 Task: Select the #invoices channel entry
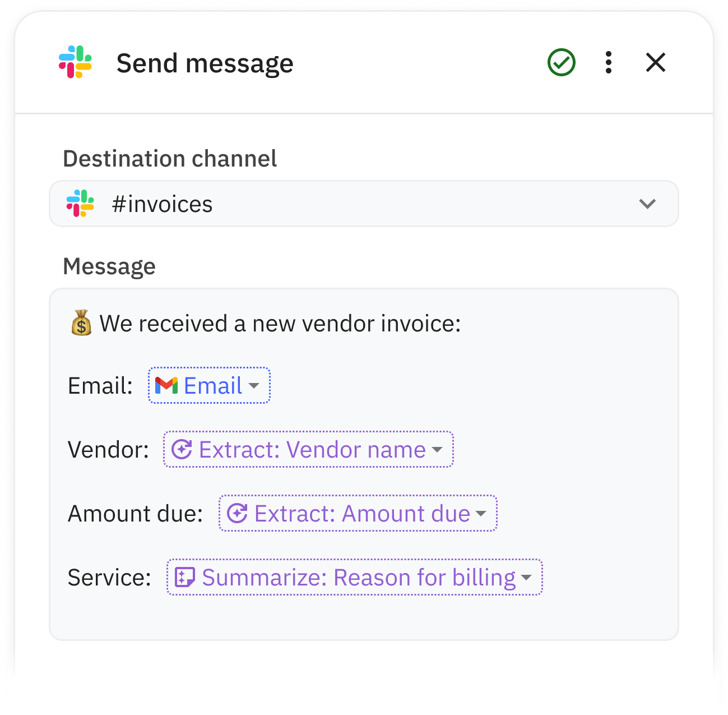pos(162,204)
